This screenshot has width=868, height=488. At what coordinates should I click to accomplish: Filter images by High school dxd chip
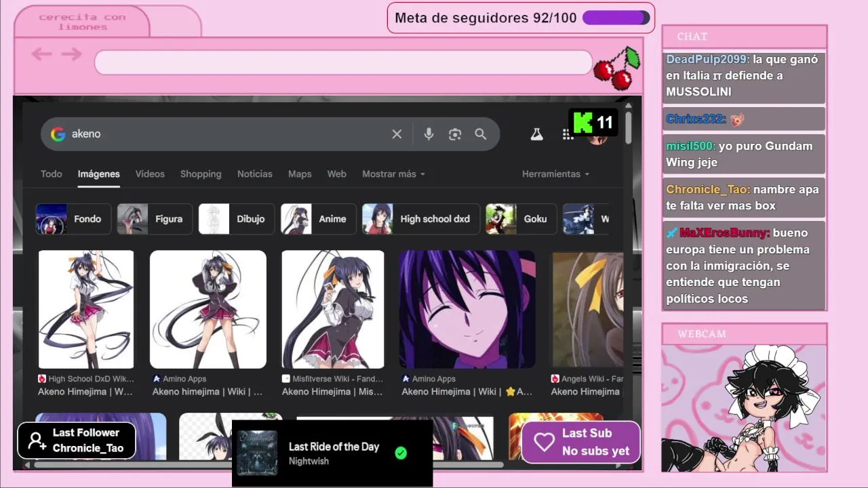click(x=420, y=219)
